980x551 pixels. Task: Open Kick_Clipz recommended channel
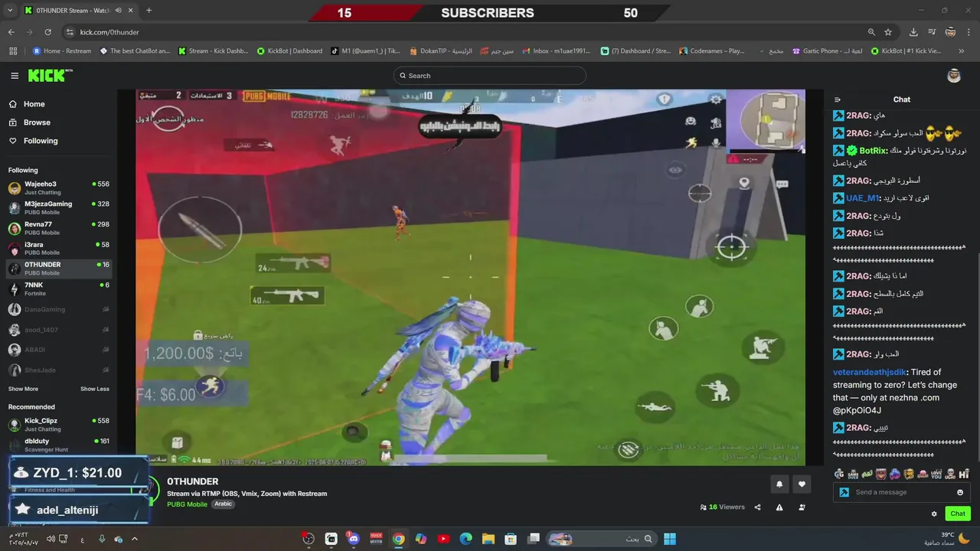(x=59, y=424)
